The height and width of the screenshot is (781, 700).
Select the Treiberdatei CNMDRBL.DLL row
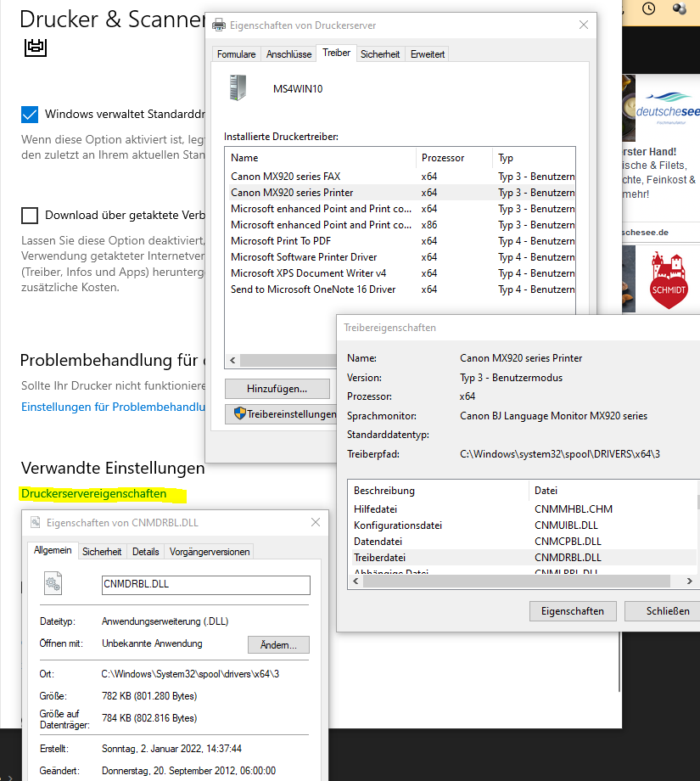click(x=523, y=558)
